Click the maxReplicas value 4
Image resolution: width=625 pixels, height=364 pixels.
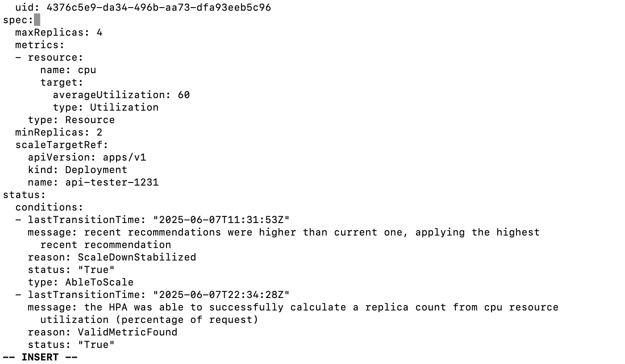(x=100, y=33)
